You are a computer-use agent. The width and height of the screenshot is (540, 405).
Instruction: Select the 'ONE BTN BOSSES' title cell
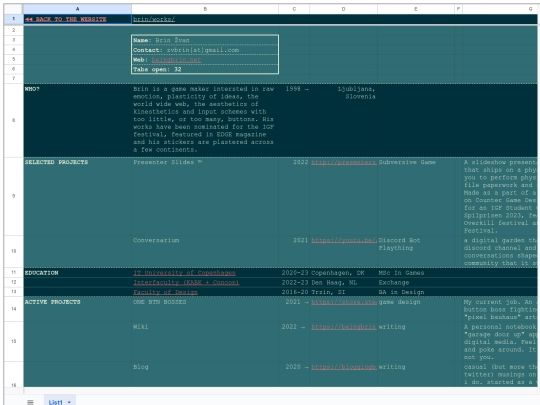click(205, 309)
